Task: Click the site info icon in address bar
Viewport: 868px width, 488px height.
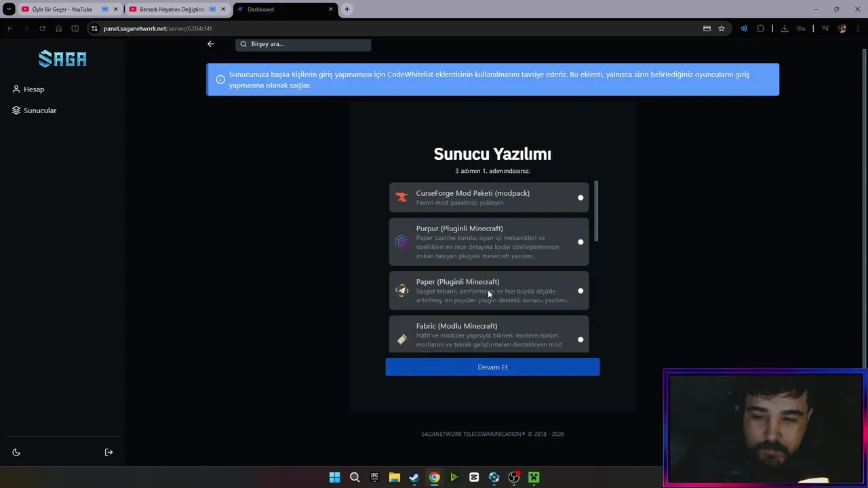Action: coord(94,28)
